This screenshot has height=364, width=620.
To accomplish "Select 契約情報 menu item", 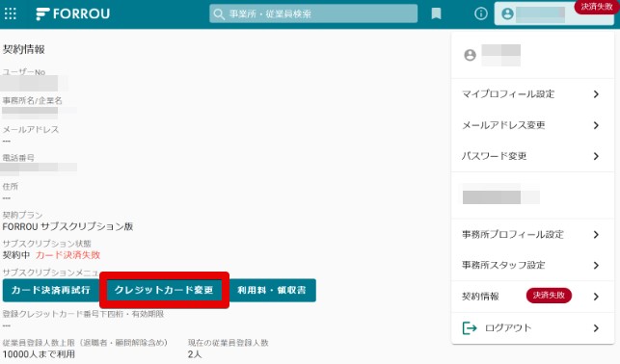I will coord(532,297).
